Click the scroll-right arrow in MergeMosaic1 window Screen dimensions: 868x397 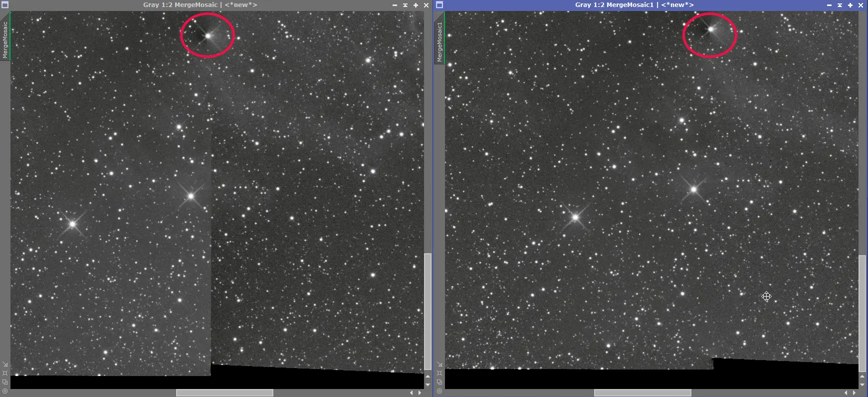click(x=854, y=393)
